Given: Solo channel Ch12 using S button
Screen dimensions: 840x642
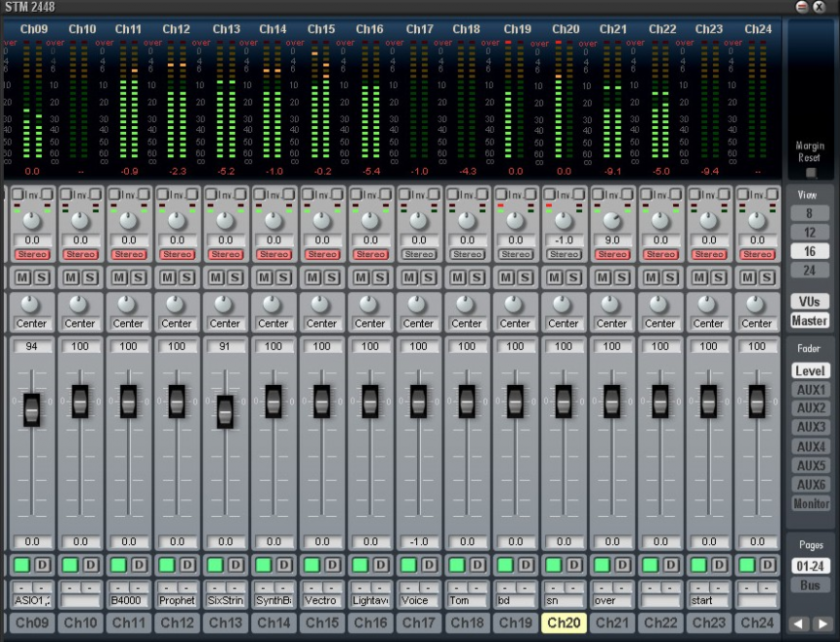Looking at the screenshot, I should click(186, 278).
